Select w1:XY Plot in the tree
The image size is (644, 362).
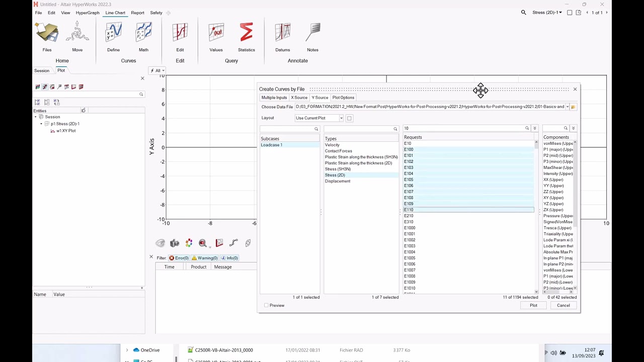[x=66, y=131]
